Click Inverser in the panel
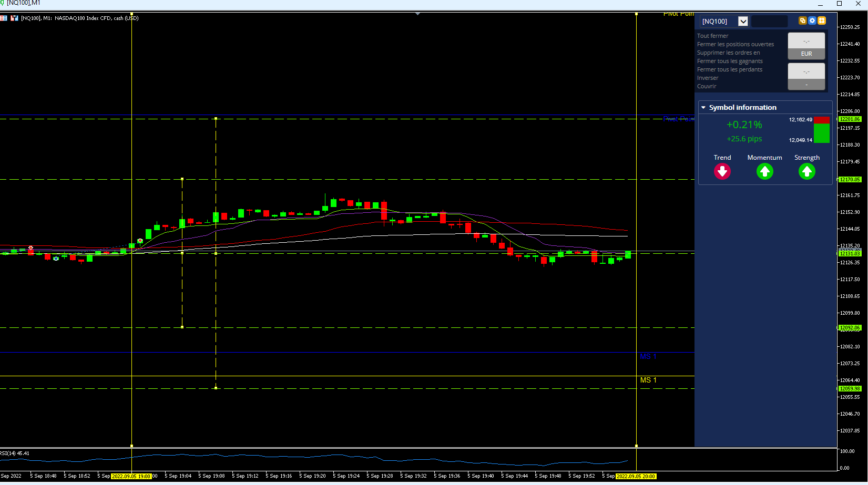Screen dimensions: 868x485 coord(708,78)
